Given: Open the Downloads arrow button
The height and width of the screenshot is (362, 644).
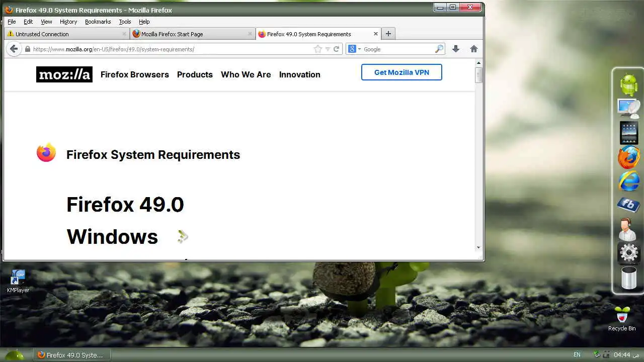Looking at the screenshot, I should pyautogui.click(x=456, y=49).
